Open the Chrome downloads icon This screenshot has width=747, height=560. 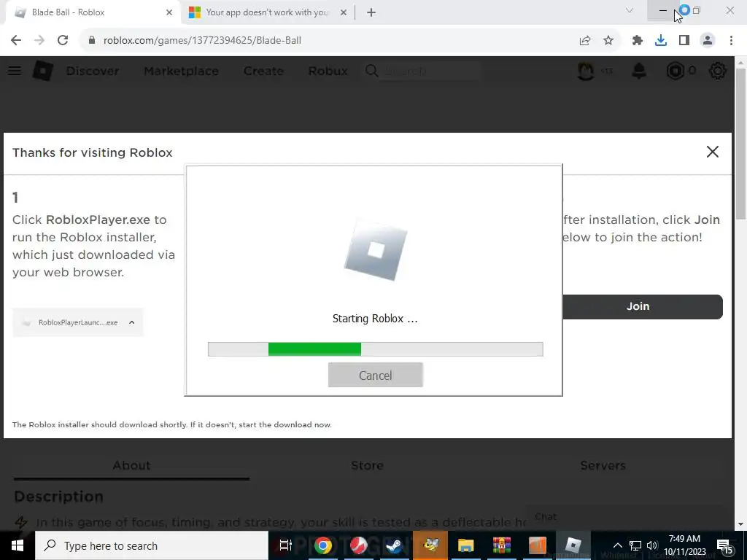[661, 41]
